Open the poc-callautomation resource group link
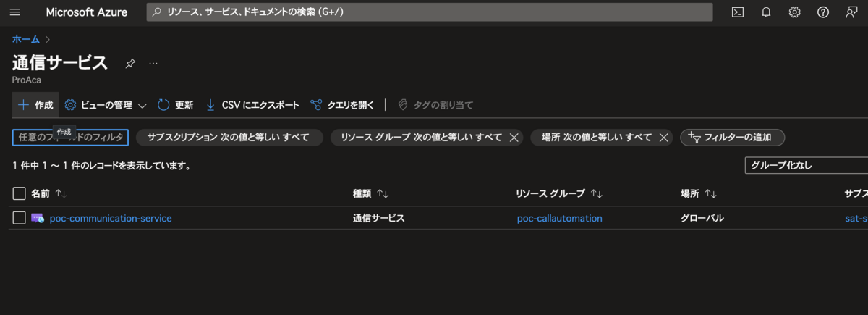This screenshot has width=868, height=315. [x=560, y=218]
